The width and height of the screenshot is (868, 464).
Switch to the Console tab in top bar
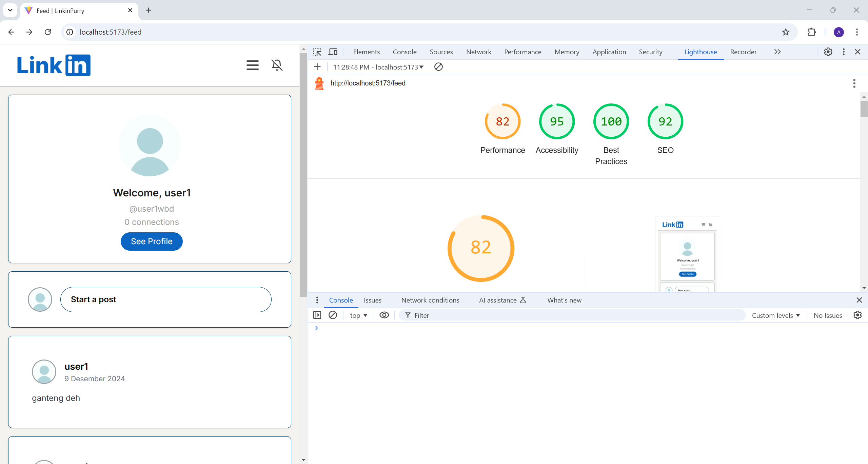[x=405, y=52]
